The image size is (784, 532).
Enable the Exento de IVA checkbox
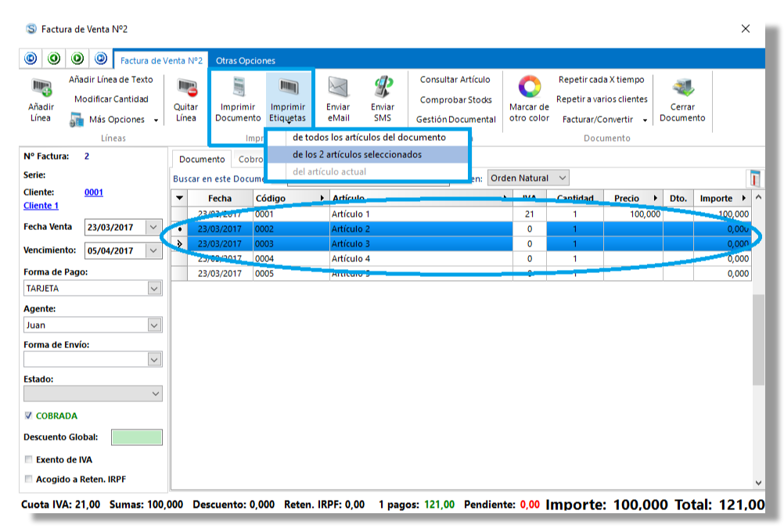[x=29, y=460]
